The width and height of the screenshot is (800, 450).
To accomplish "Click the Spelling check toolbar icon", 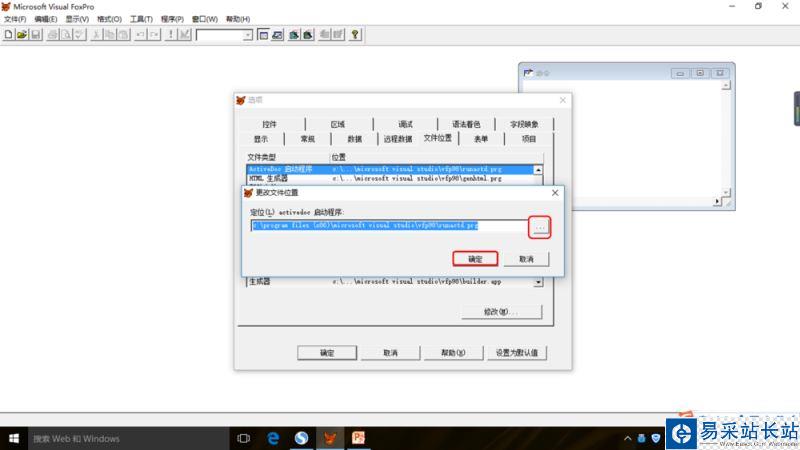I will point(79,35).
